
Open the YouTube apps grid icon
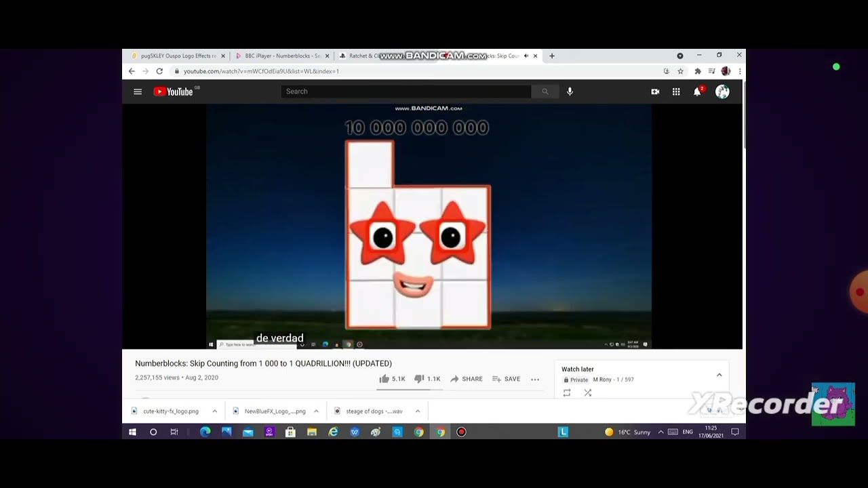pos(676,91)
